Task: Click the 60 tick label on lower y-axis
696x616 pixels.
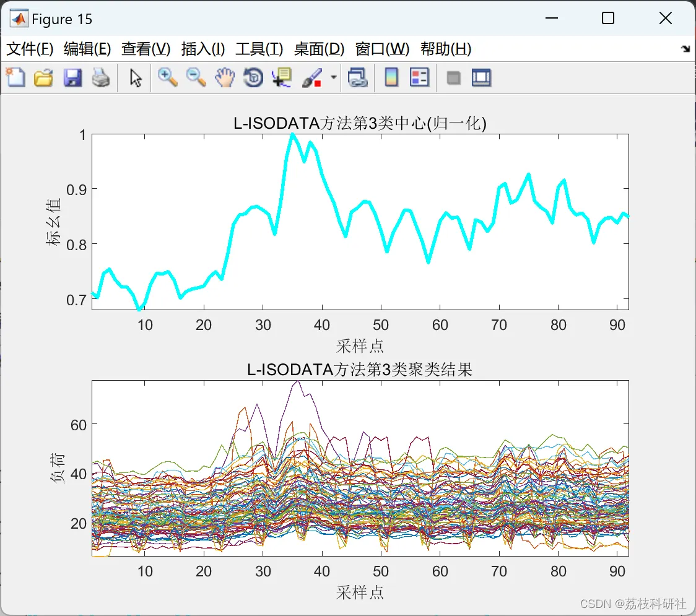Action: 79,425
